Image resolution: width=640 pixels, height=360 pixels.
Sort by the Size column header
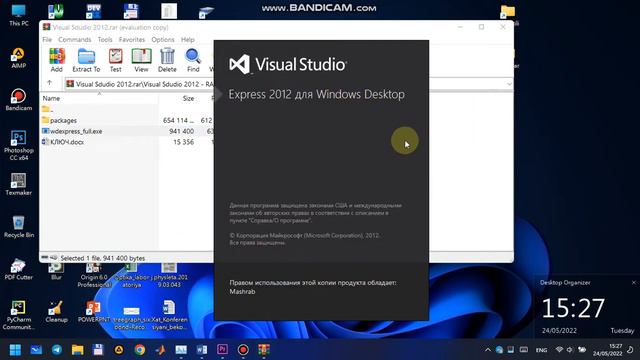click(188, 98)
